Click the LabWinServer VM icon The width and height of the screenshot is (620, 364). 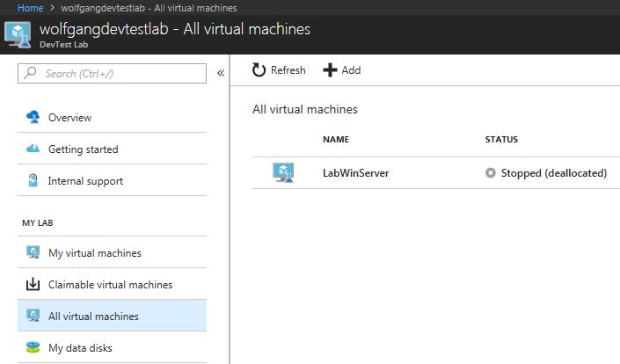(282, 173)
